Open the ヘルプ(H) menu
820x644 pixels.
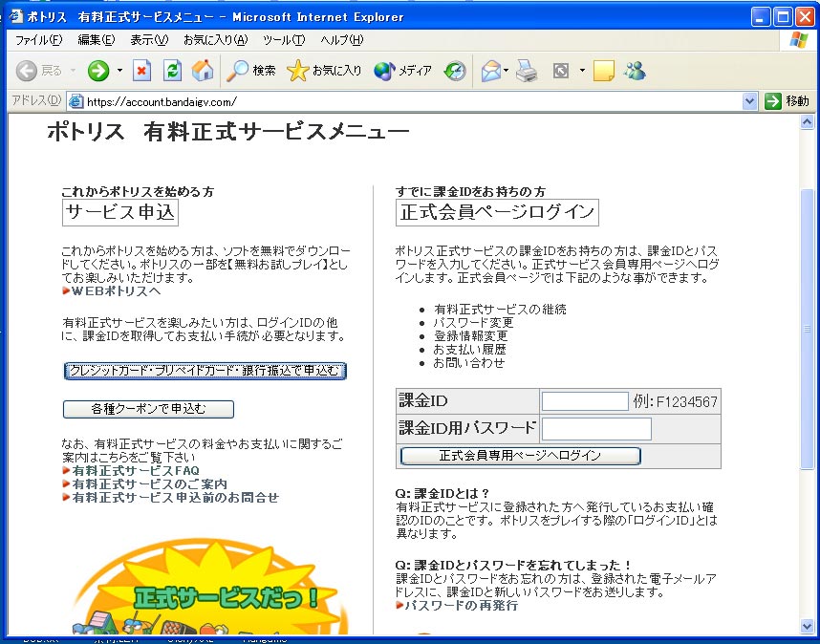341,40
